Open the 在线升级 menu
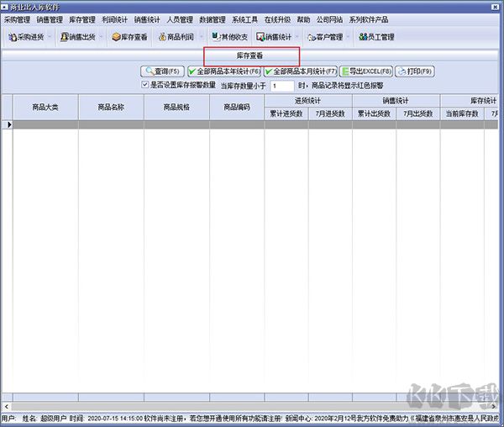 click(x=276, y=19)
